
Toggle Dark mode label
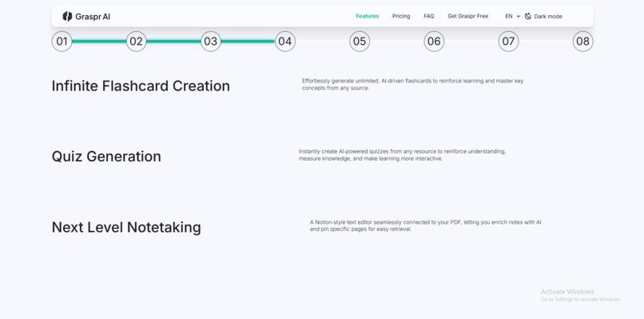coord(548,17)
